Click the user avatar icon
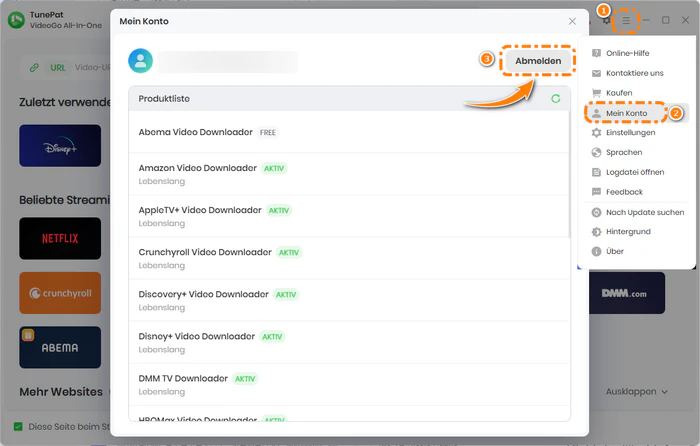 pos(141,61)
